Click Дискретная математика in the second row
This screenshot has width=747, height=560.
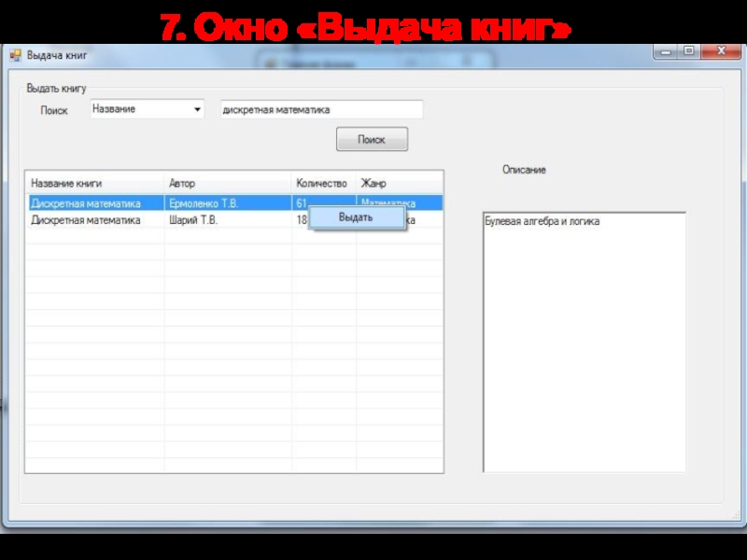tap(93, 220)
